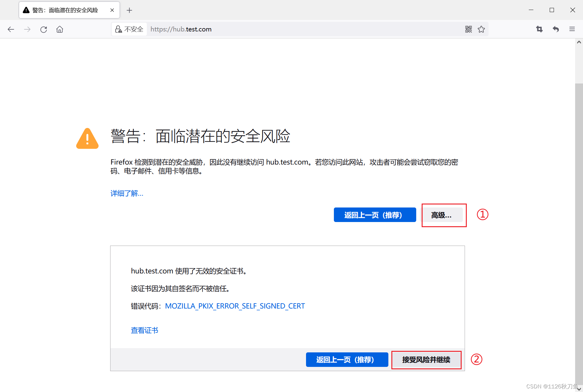Image resolution: width=583 pixels, height=392 pixels.
Task: Click the screenshot crop toolbar icon
Action: (x=539, y=29)
